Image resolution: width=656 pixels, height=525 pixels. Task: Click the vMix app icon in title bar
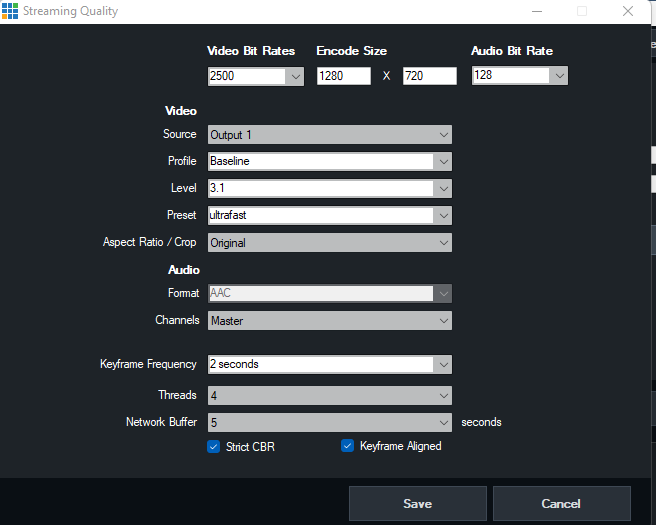pos(10,11)
